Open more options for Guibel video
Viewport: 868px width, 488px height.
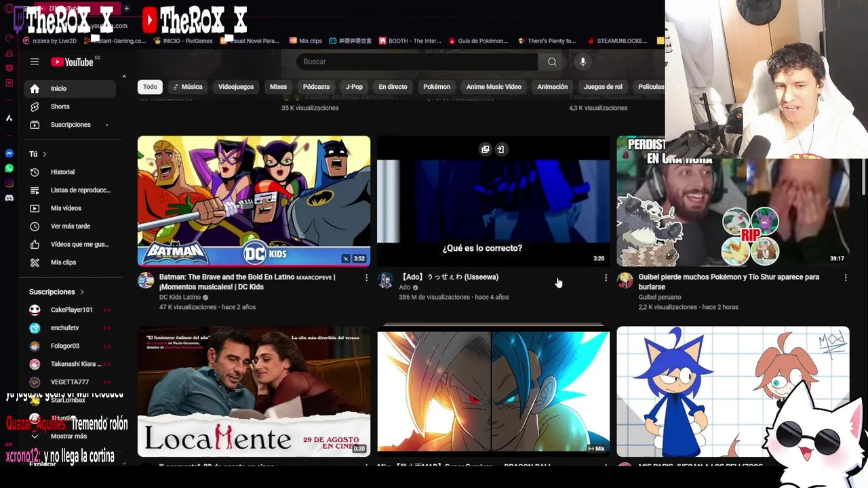[846, 278]
